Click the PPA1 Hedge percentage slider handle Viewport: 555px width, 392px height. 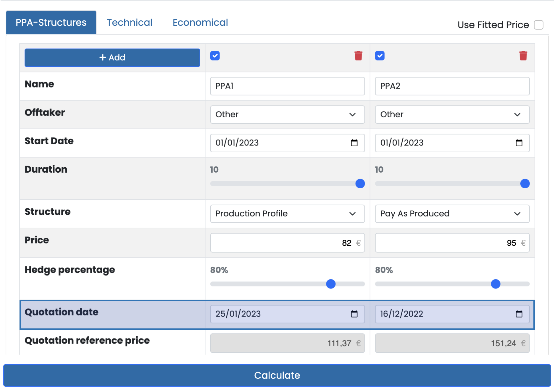point(331,284)
